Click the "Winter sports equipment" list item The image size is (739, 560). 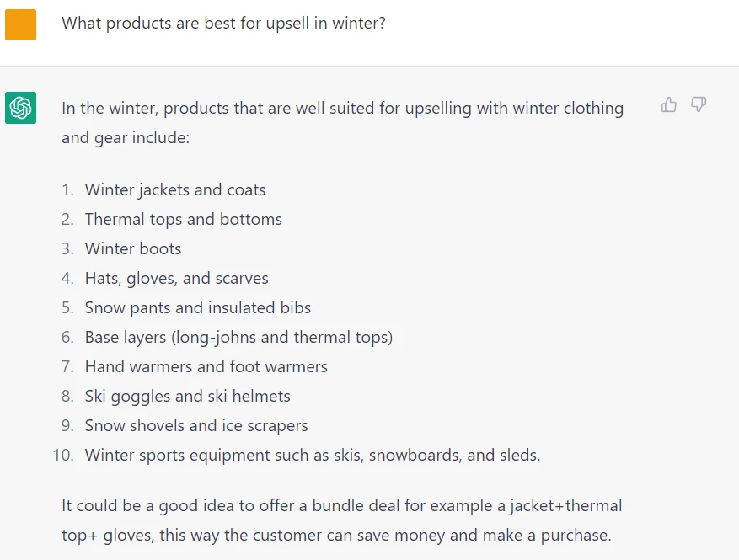[312, 456]
